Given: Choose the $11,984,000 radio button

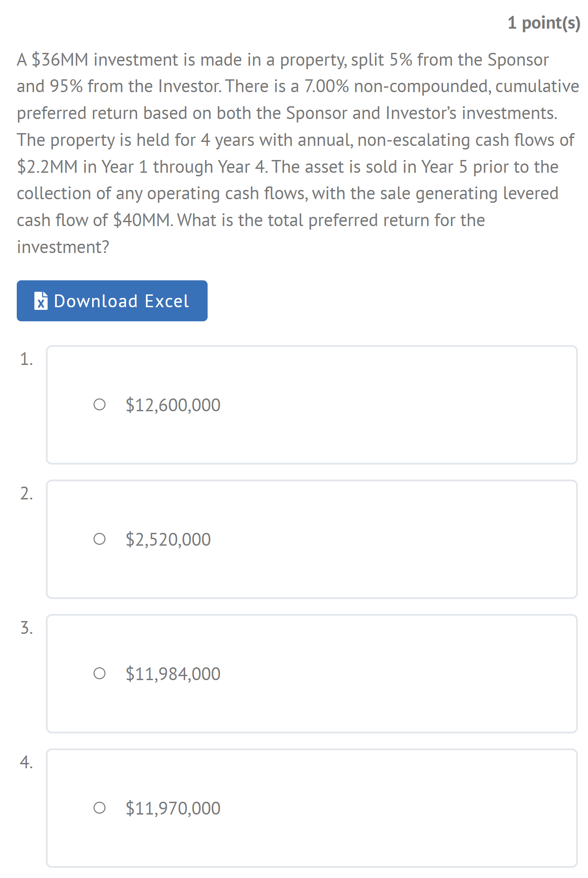Looking at the screenshot, I should coord(100,673).
